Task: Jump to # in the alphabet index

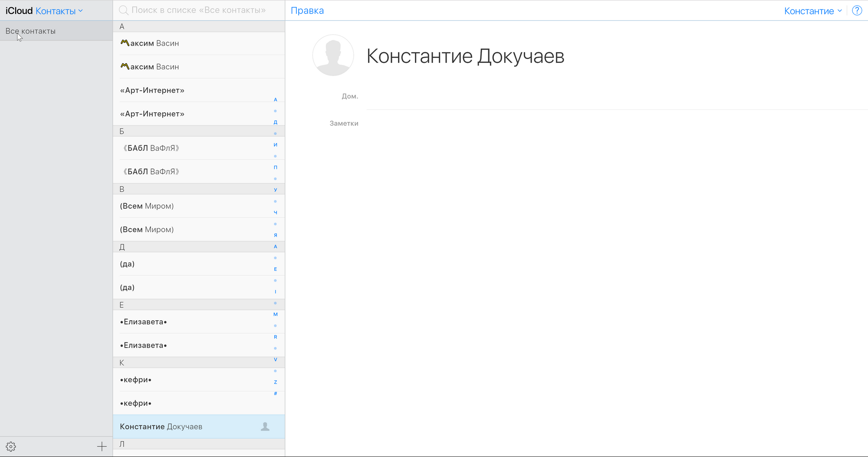Action: [x=275, y=394]
